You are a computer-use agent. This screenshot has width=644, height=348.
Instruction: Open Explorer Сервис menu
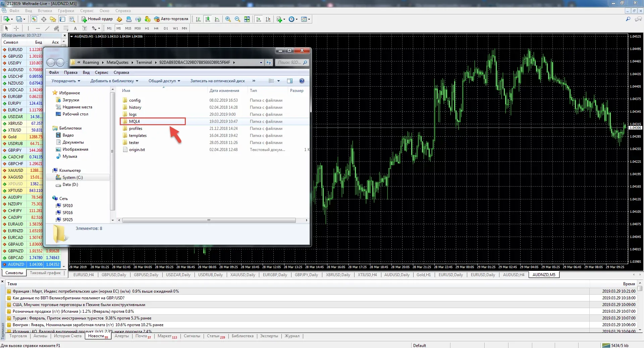[101, 72]
